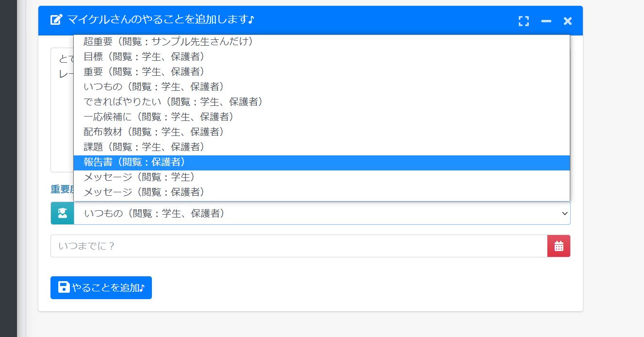Click the blue X icon to close the dialog

[x=567, y=21]
